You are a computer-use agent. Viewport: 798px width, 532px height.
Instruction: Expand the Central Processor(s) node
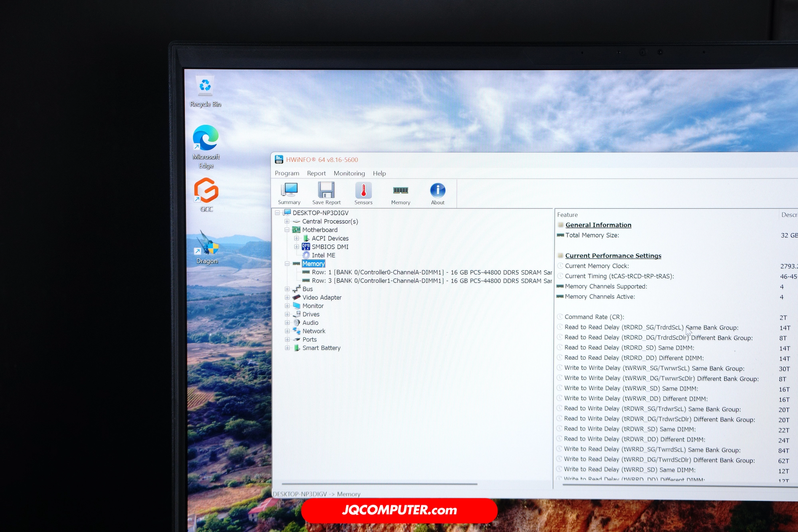pos(287,221)
